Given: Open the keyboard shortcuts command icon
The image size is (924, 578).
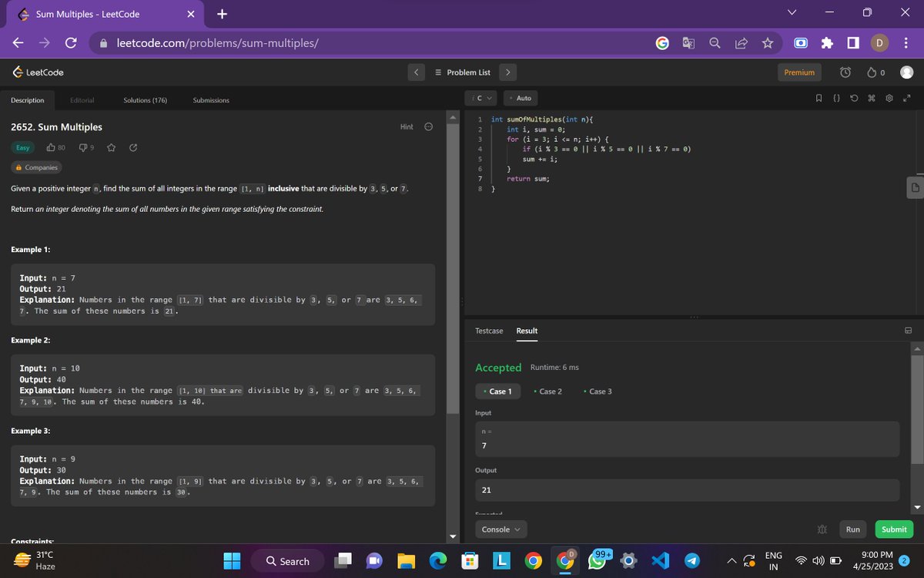Looking at the screenshot, I should [x=872, y=98].
